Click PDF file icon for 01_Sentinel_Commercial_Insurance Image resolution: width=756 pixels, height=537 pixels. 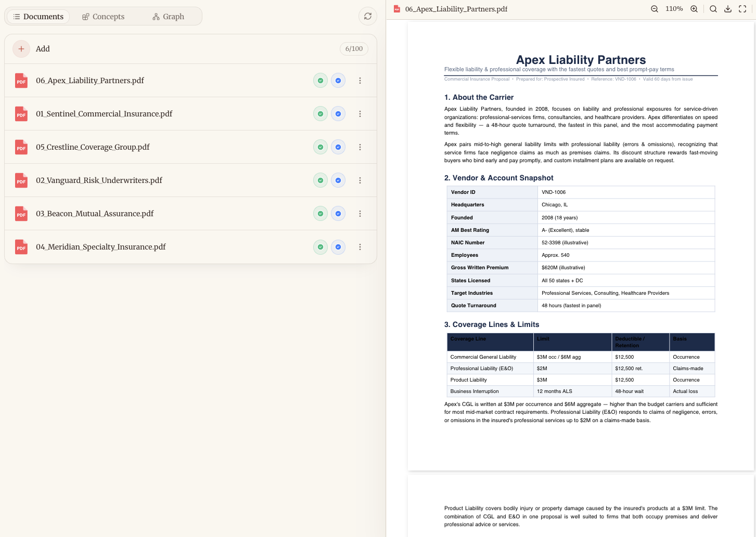pyautogui.click(x=21, y=114)
